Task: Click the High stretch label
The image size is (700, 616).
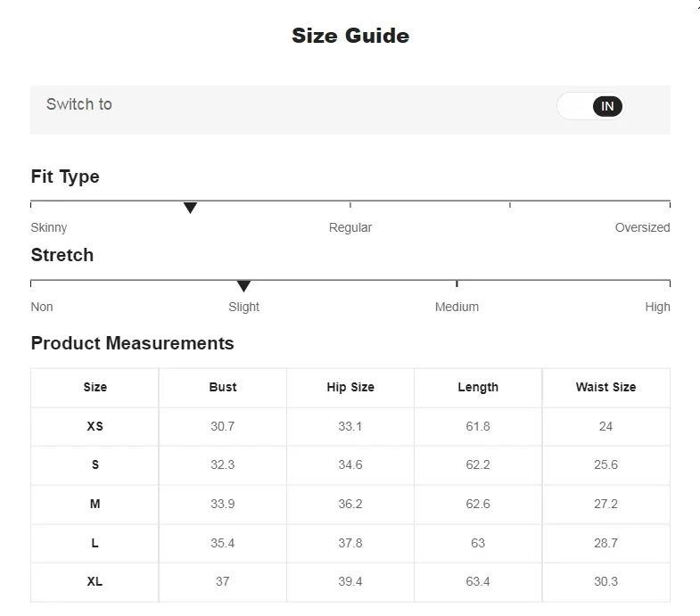Action: 657,307
